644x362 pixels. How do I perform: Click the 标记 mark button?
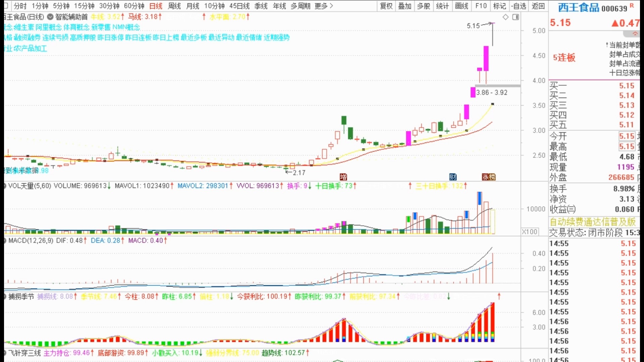point(500,6)
